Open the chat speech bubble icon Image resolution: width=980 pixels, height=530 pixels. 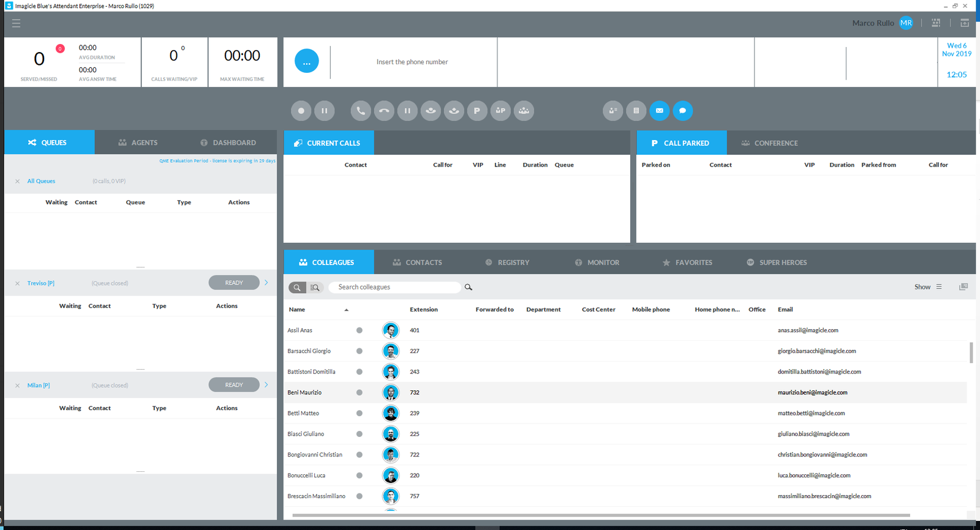pos(682,111)
